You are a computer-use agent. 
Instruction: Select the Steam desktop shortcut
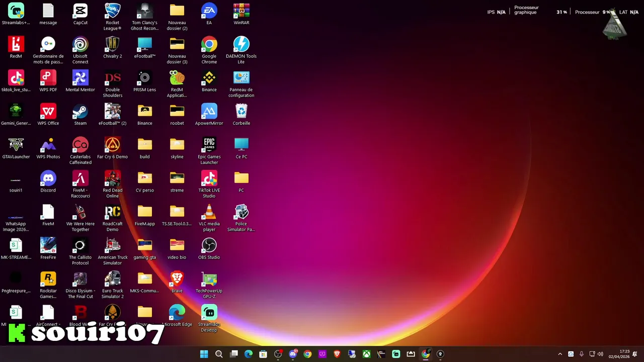[x=80, y=115]
